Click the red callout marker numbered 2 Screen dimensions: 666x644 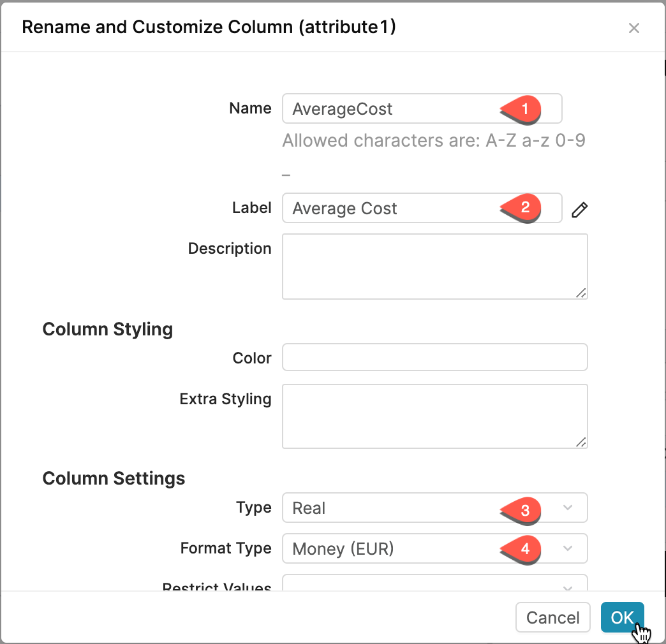point(524,208)
